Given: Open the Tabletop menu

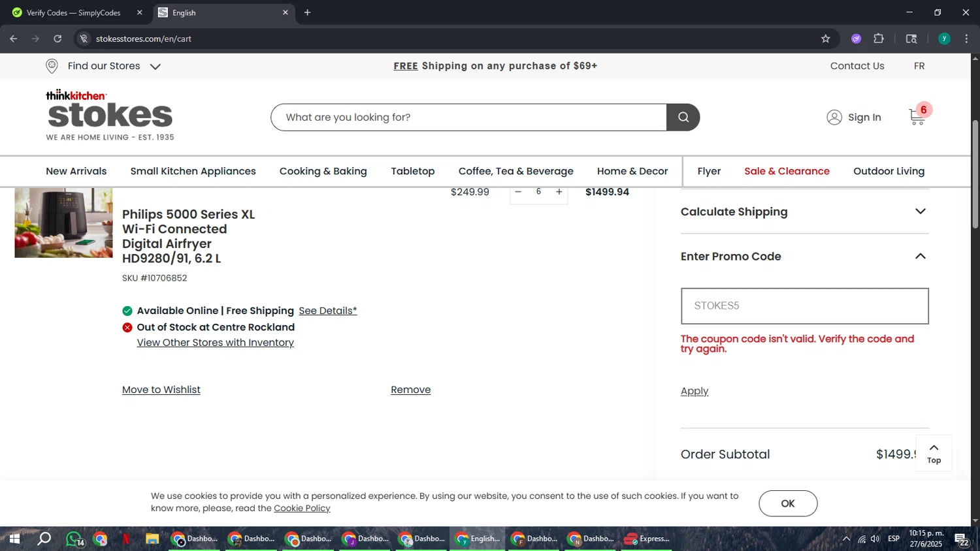Looking at the screenshot, I should (413, 171).
